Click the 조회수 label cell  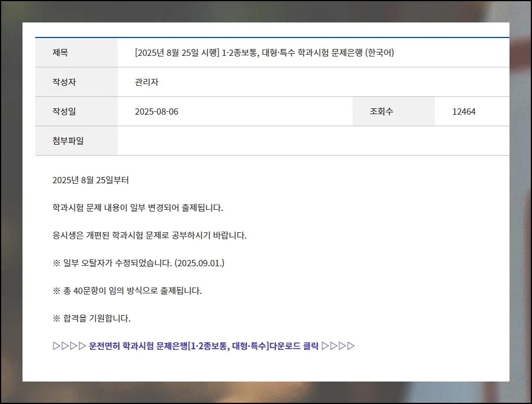click(381, 111)
